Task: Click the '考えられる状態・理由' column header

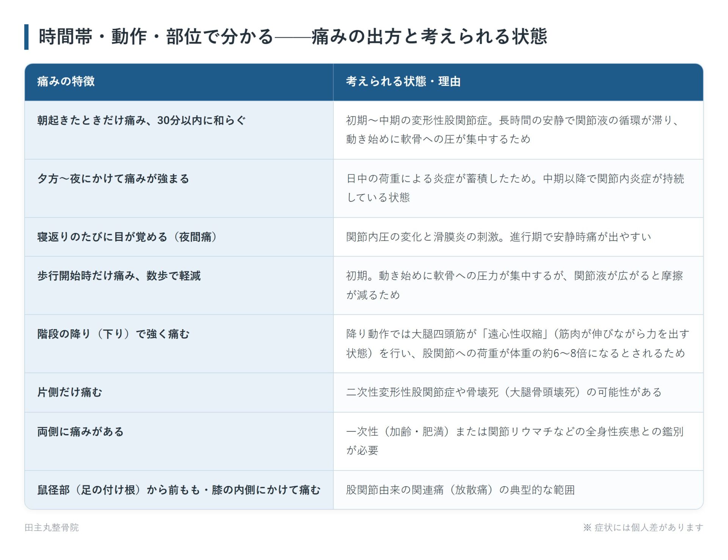Action: [x=518, y=82]
